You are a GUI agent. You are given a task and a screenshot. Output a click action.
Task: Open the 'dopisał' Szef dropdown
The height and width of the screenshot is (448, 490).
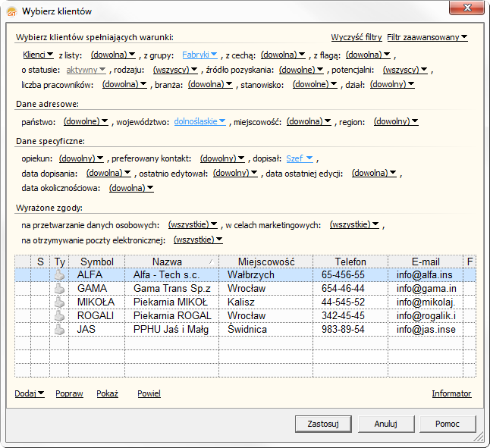coord(300,158)
